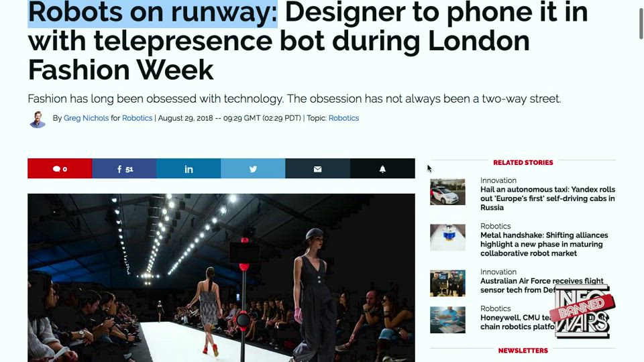
Task: Open the Robotics topic link
Action: [343, 118]
